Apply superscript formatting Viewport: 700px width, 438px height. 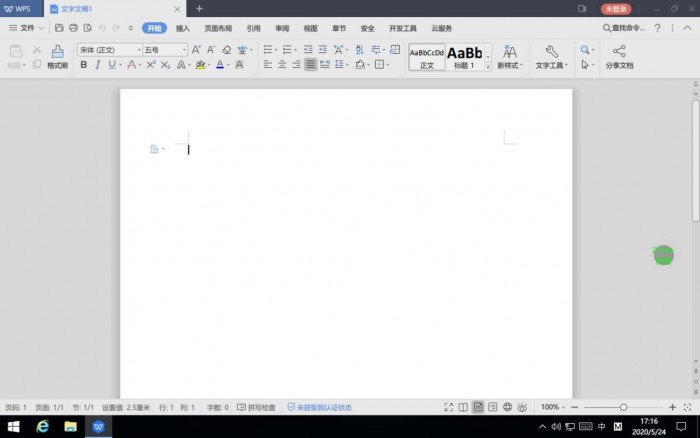[x=151, y=65]
